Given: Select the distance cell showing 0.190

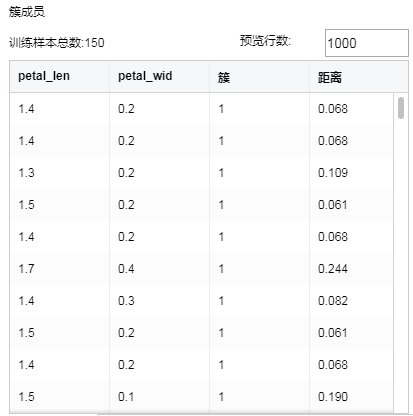Looking at the screenshot, I should pyautogui.click(x=333, y=397).
